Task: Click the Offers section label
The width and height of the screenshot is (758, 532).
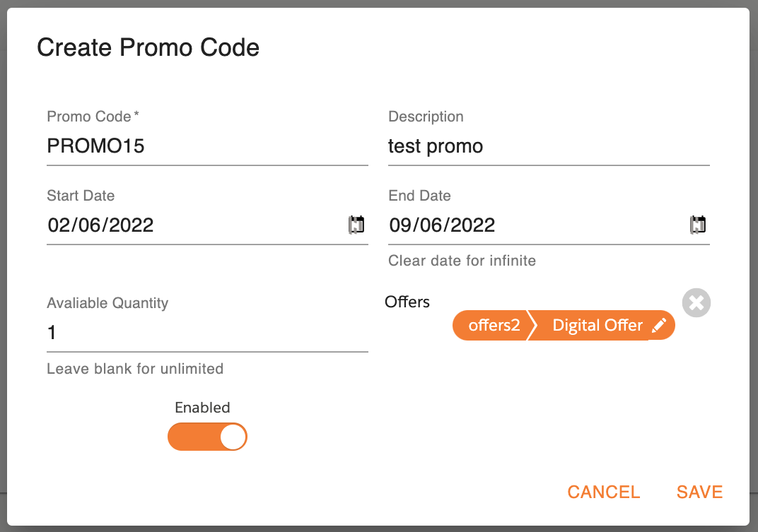Action: coord(407,302)
